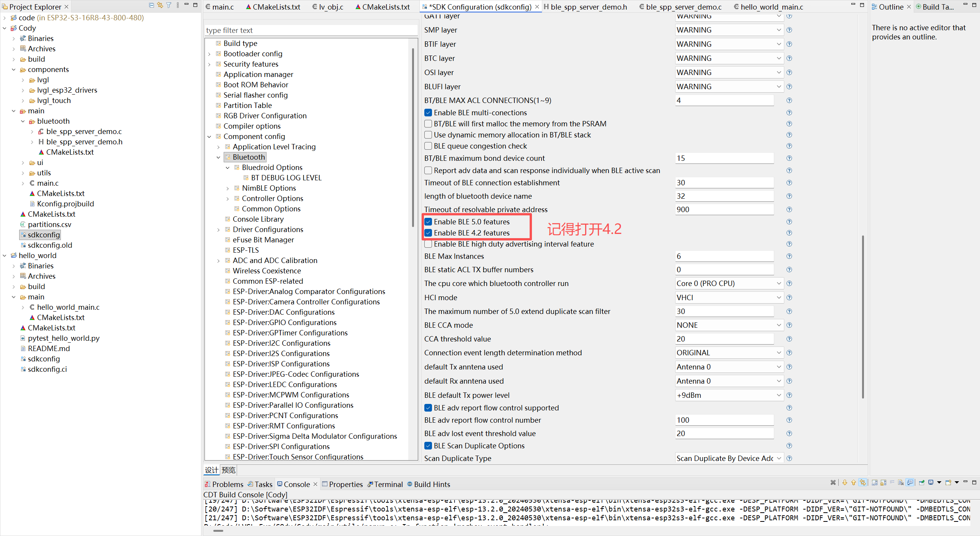Close the Project Explorer view tab X
The height and width of the screenshot is (536, 980).
(x=66, y=7)
